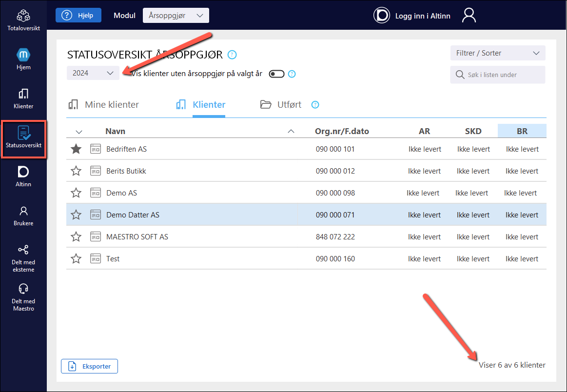Select the Bedriften AS client name

127,149
